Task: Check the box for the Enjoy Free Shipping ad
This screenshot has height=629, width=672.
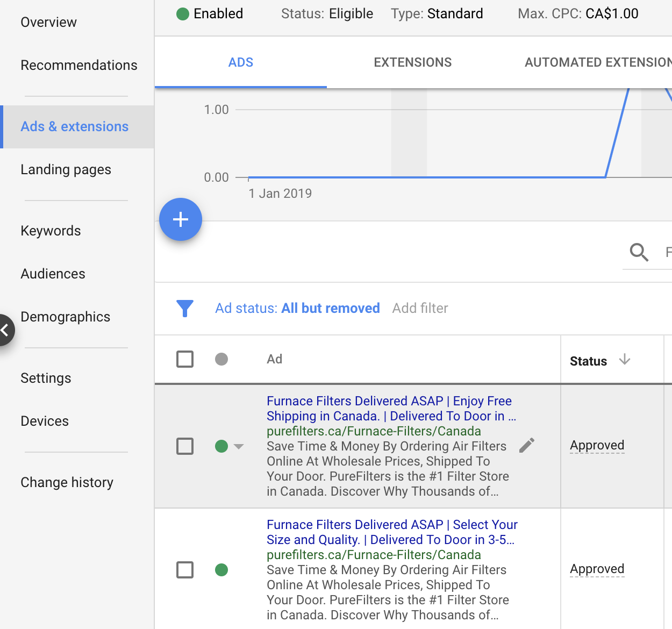Action: point(185,446)
